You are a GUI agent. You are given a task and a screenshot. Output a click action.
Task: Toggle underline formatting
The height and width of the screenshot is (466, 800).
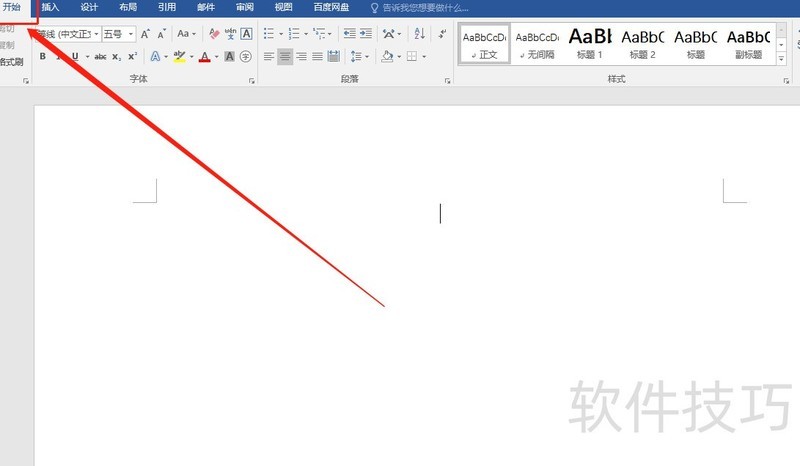click(x=75, y=56)
